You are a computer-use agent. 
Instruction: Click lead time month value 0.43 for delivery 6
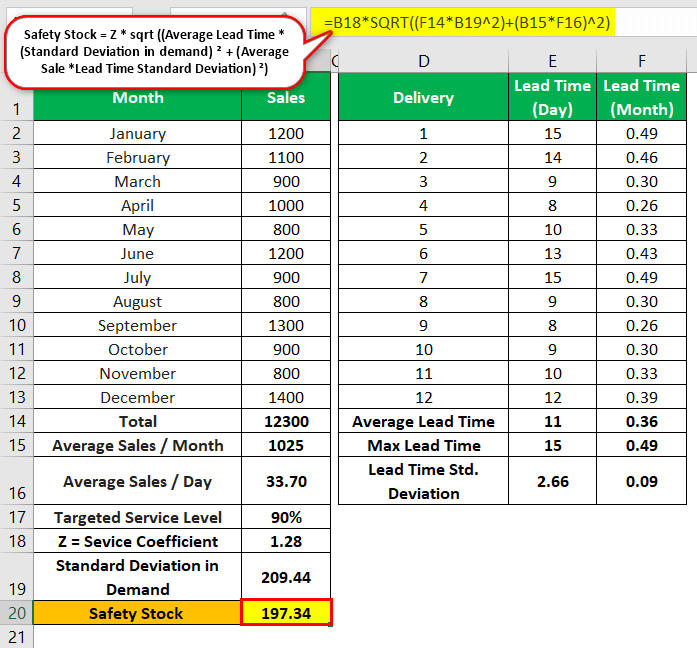[x=641, y=253]
